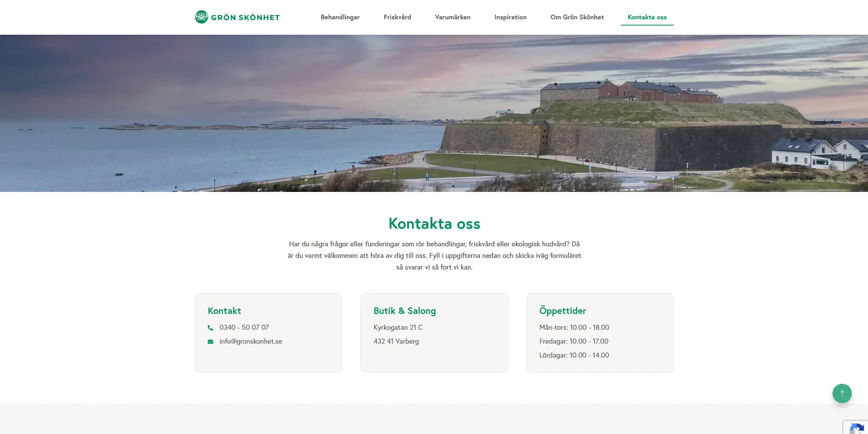This screenshot has height=434, width=868.
Task: Click the Kontakta oss page heading
Action: (434, 224)
